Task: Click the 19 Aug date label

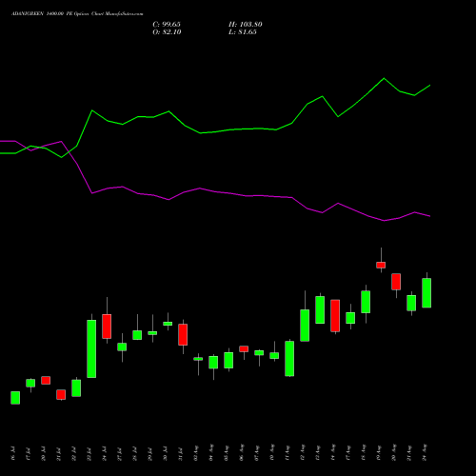Action: click(x=379, y=453)
